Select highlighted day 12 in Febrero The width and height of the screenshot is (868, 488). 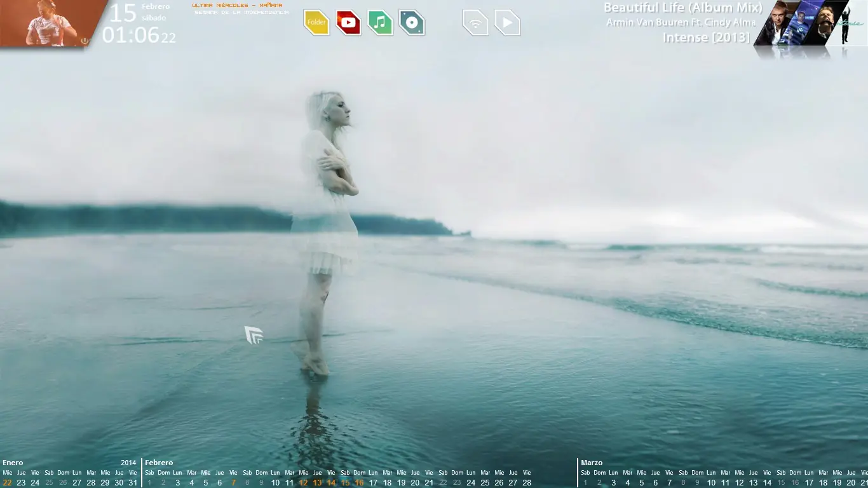click(303, 483)
